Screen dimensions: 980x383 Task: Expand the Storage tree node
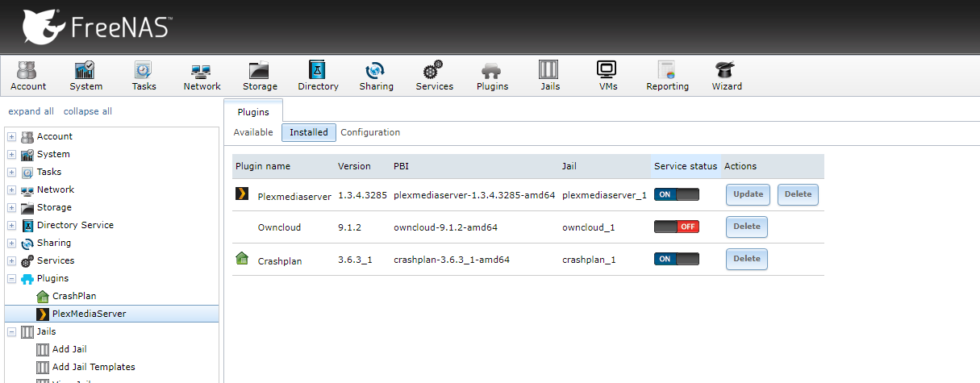12,207
